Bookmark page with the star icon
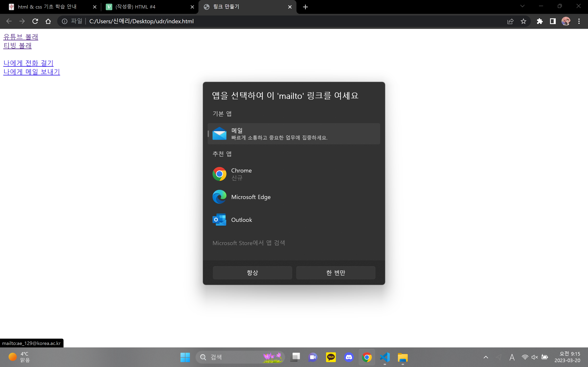 coord(523,21)
